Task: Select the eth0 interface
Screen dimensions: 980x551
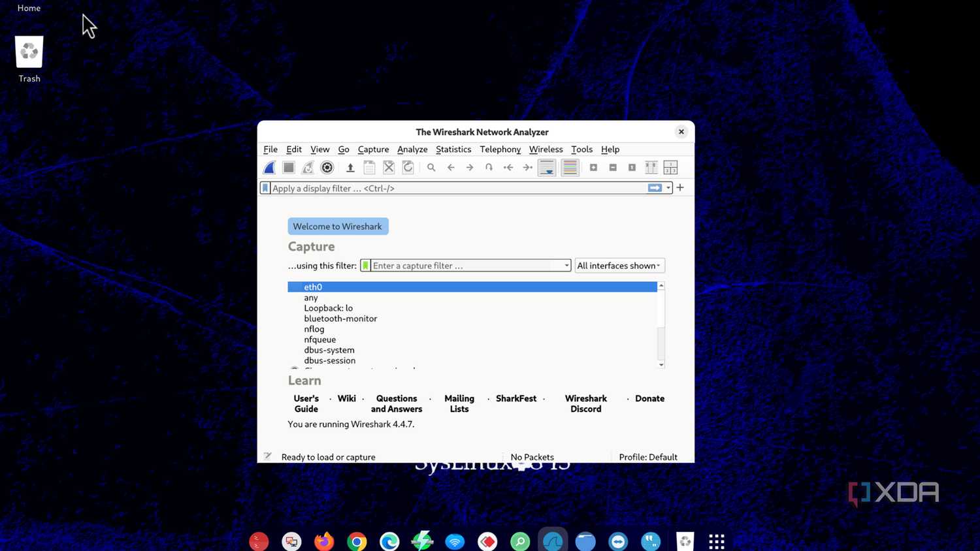Action: pos(472,287)
